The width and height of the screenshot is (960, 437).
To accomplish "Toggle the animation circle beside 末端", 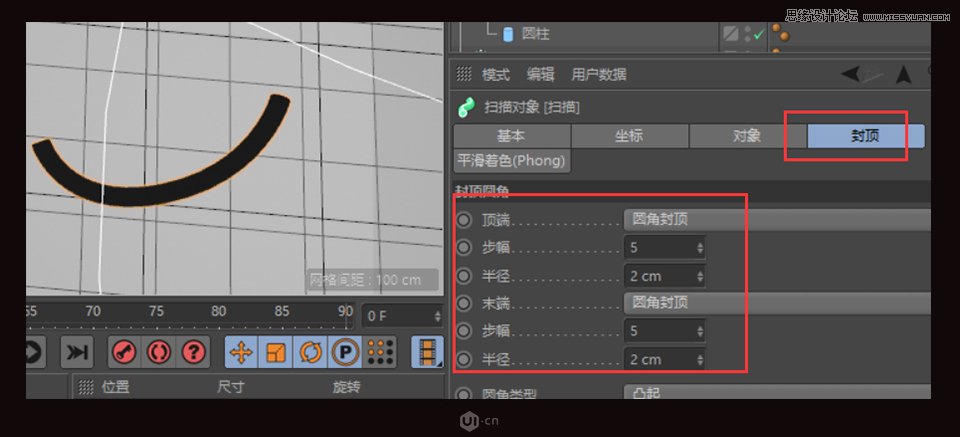I will click(465, 302).
